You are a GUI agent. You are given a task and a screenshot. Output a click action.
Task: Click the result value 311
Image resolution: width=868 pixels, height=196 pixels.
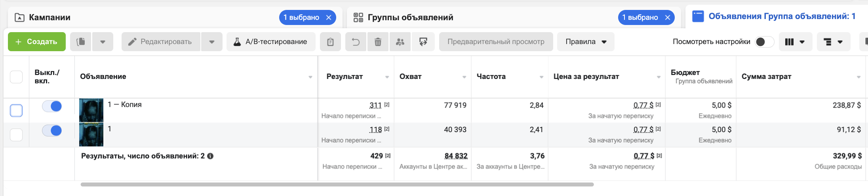(375, 106)
